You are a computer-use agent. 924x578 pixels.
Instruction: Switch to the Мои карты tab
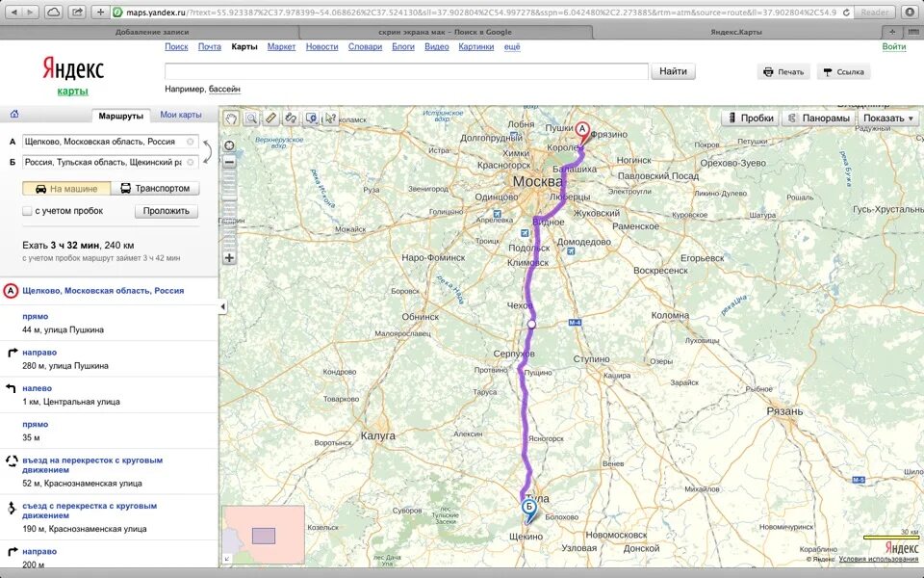pyautogui.click(x=181, y=115)
